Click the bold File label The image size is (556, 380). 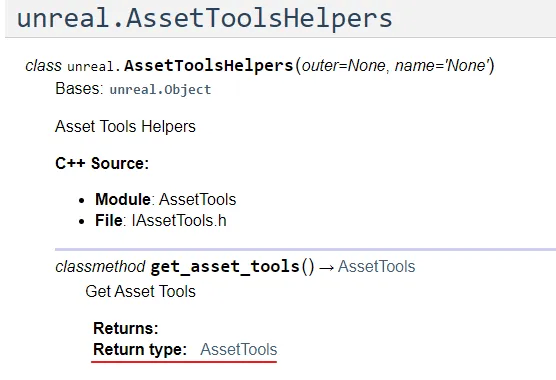[x=109, y=220]
